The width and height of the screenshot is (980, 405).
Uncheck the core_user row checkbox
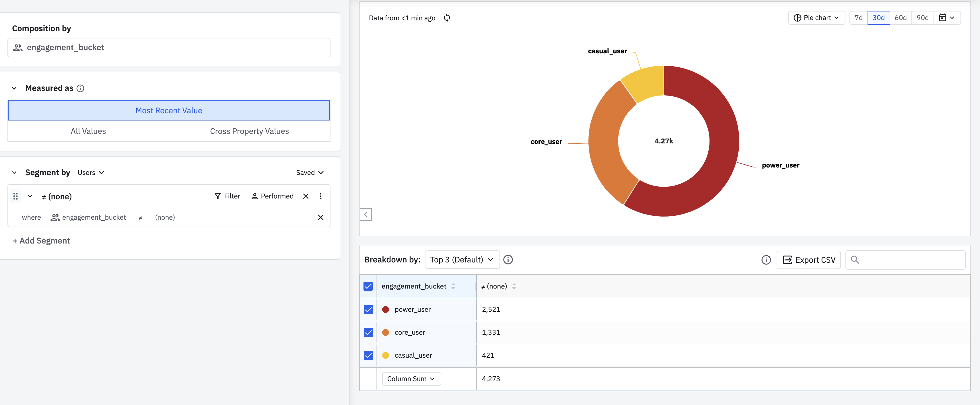click(368, 332)
